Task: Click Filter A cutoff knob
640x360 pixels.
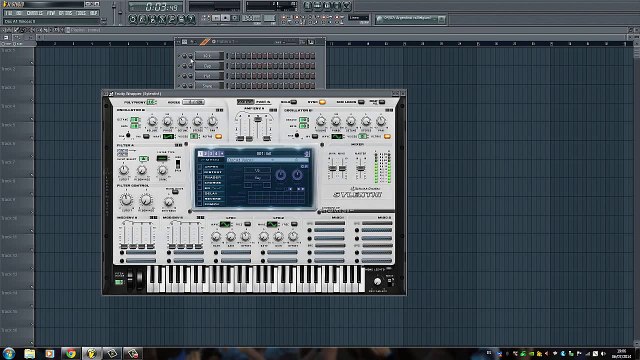Action: tap(124, 170)
